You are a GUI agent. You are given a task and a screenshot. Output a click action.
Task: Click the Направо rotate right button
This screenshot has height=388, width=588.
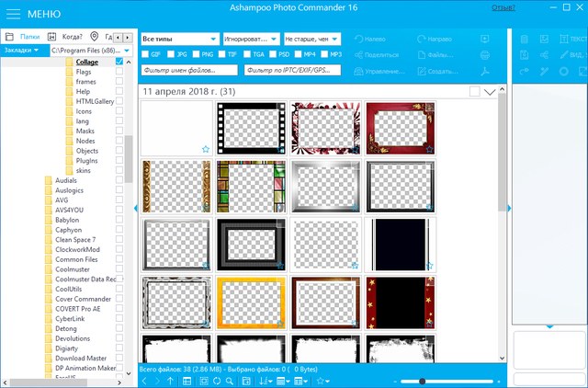[x=434, y=40]
